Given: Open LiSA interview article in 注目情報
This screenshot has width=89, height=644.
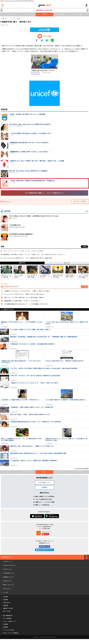Looking at the screenshot, I should coord(34,216).
